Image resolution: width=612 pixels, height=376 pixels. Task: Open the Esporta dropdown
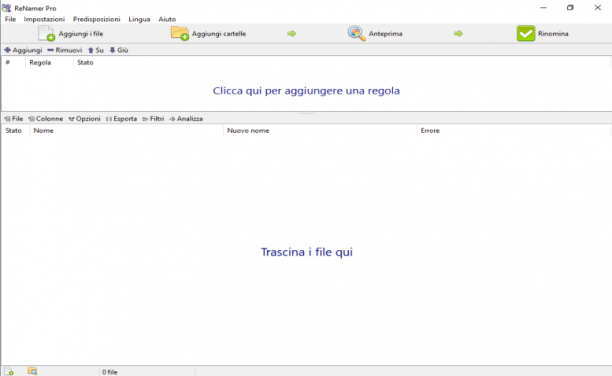coord(121,119)
